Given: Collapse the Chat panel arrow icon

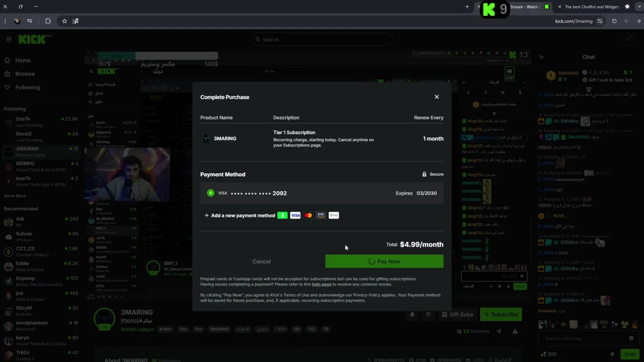Looking at the screenshot, I should point(541,57).
